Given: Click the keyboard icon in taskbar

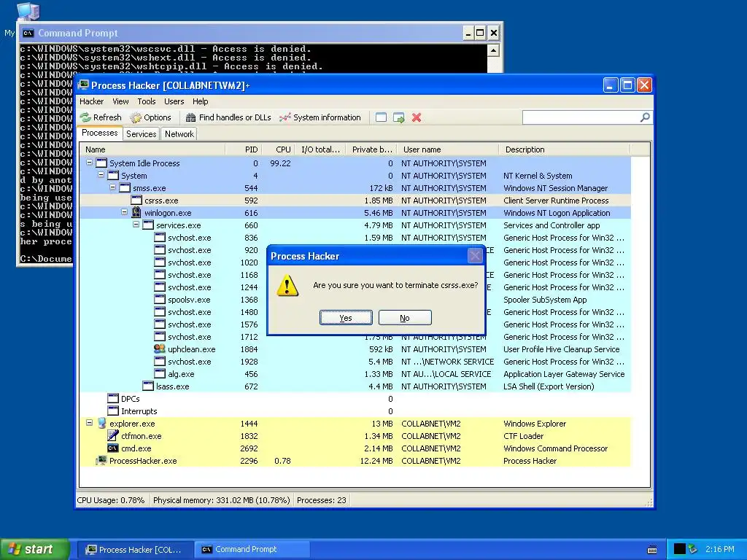Looking at the screenshot, I should coord(652,550).
